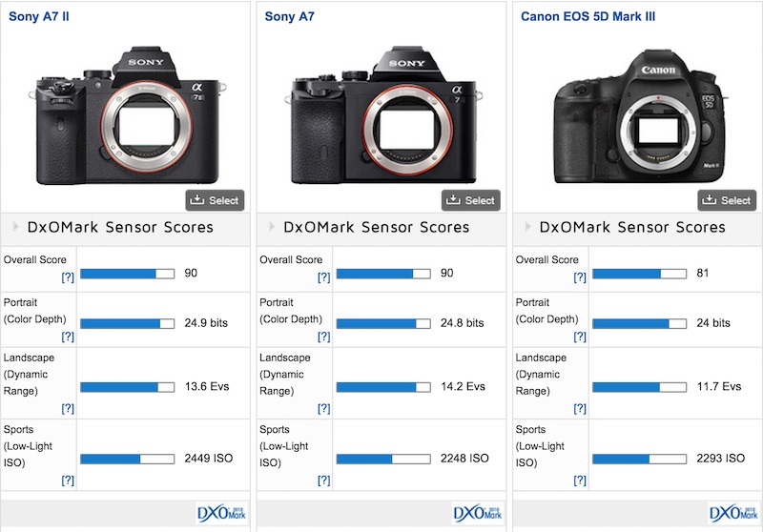Click Sony A7 DxOMark Sensor Scores heading
The image size is (763, 532).
[x=376, y=227]
